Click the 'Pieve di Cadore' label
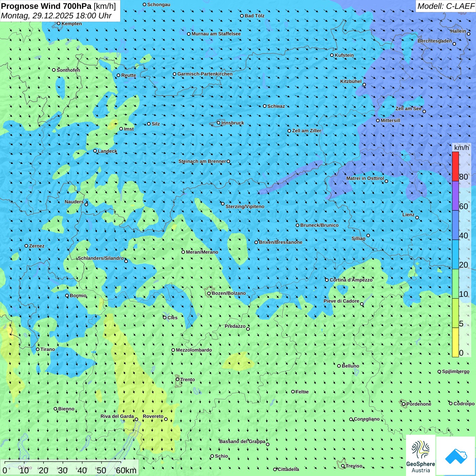The image size is (476, 476). point(341,301)
